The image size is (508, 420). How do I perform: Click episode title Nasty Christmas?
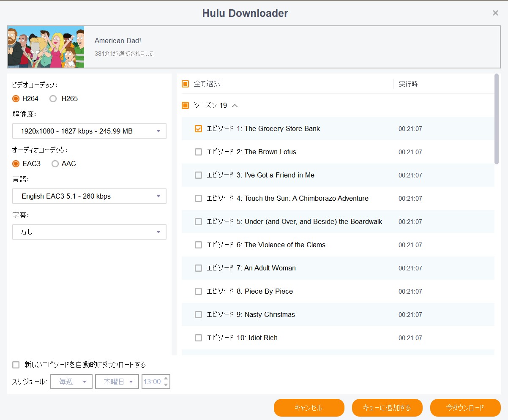pos(270,314)
